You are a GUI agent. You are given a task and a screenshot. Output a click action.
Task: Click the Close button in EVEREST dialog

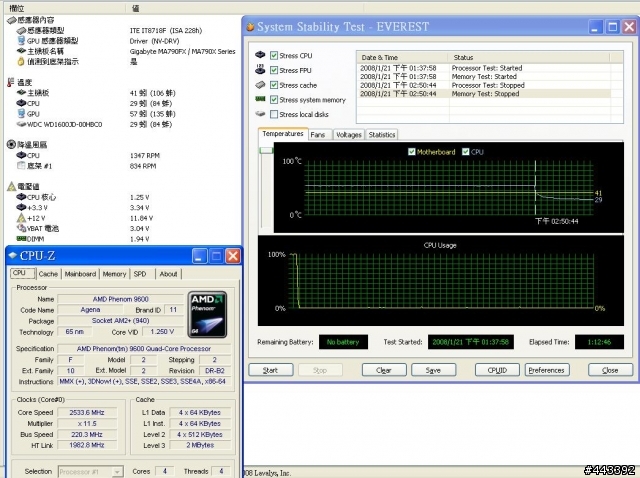point(610,370)
